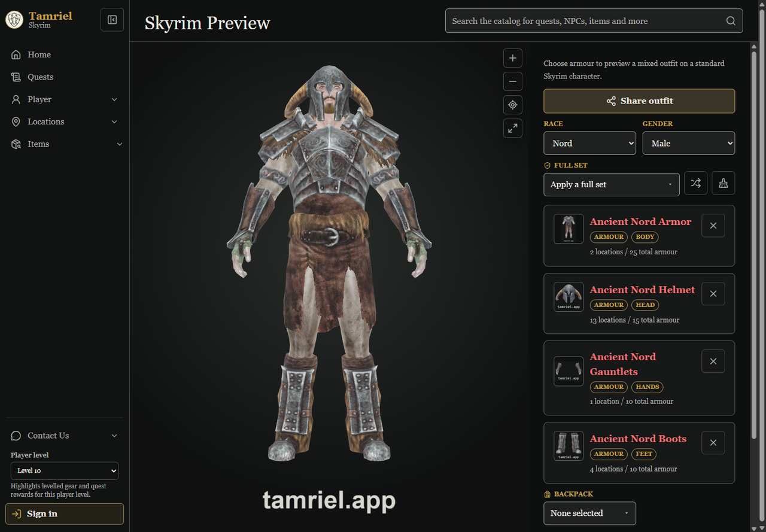Open the Ancient Nord Armor link
766x532 pixels.
tap(640, 221)
